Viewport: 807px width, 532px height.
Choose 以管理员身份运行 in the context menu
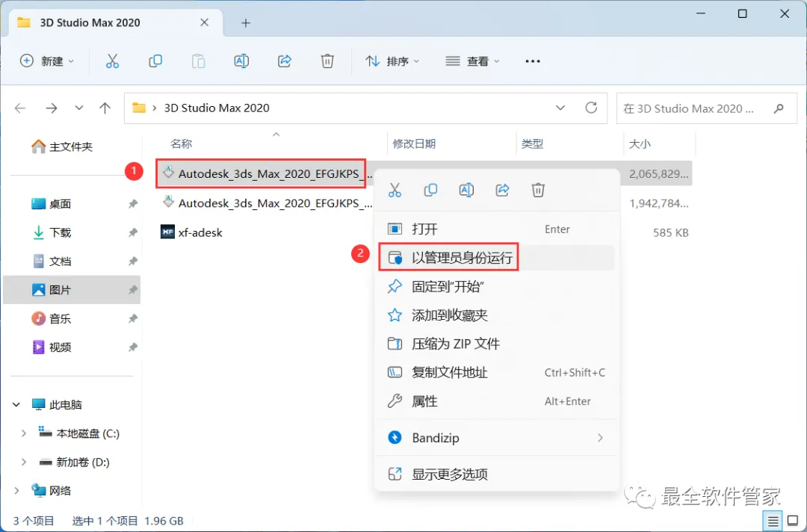[496, 257]
